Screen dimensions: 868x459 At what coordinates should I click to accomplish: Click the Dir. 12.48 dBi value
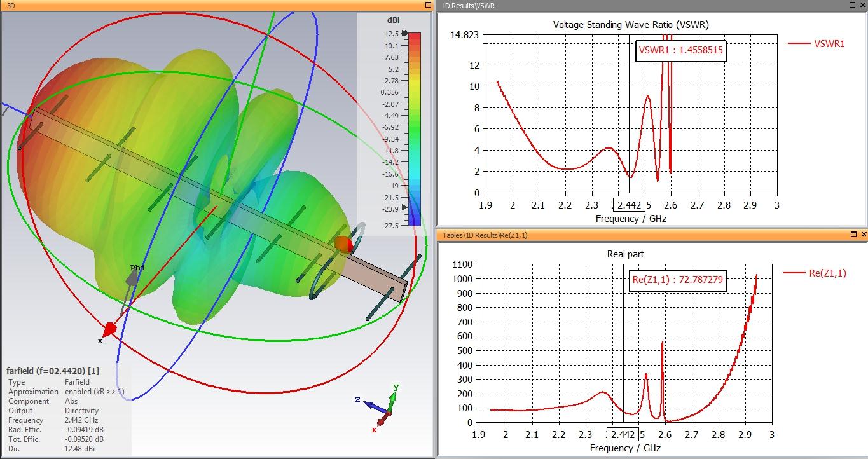[x=80, y=449]
